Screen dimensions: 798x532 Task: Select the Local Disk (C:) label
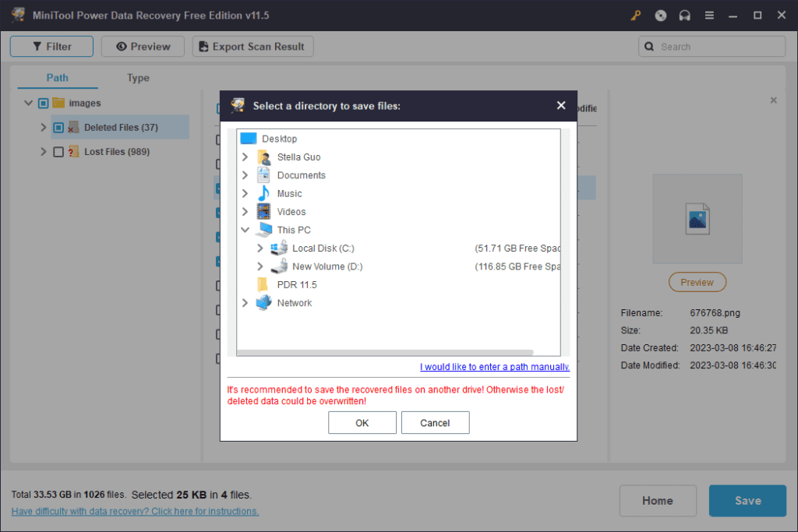click(323, 248)
